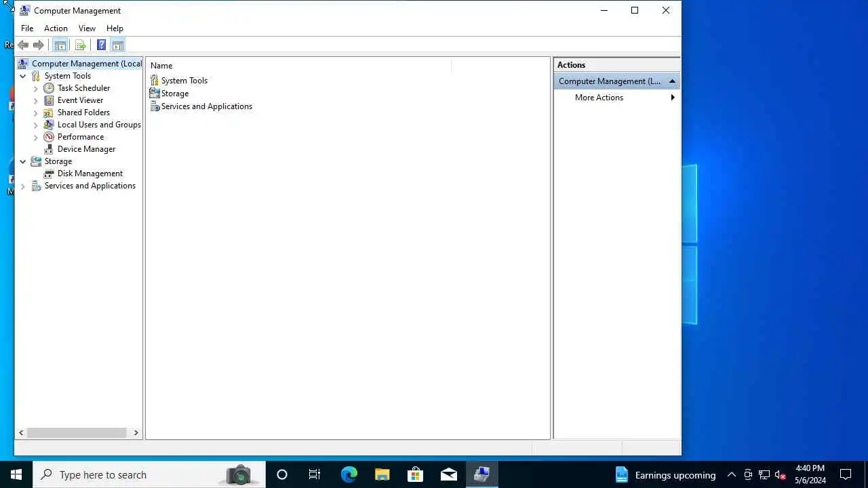Select Performance icon in tree
The height and width of the screenshot is (488, 868).
click(x=49, y=137)
